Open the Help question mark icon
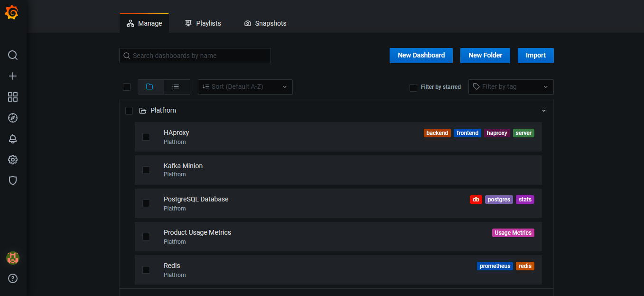The height and width of the screenshot is (296, 644). (x=13, y=278)
